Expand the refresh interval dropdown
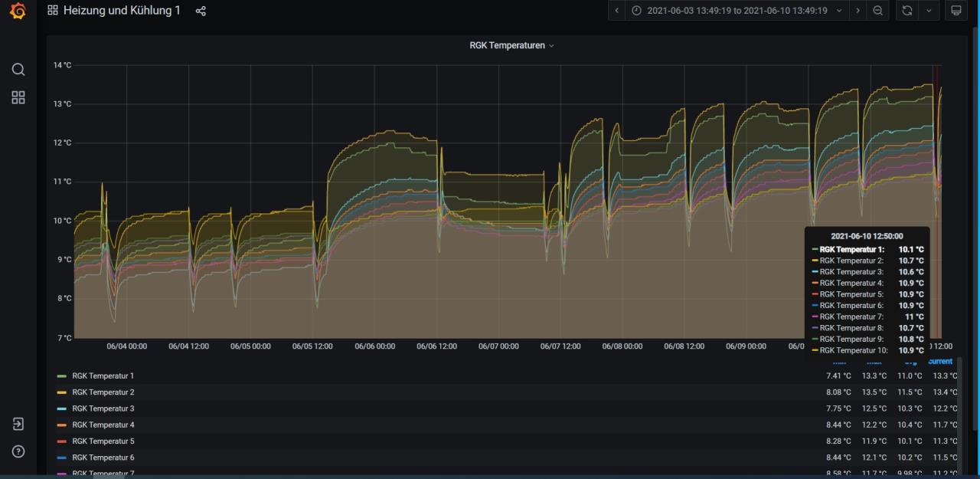The width and height of the screenshot is (980, 479). coord(929,11)
